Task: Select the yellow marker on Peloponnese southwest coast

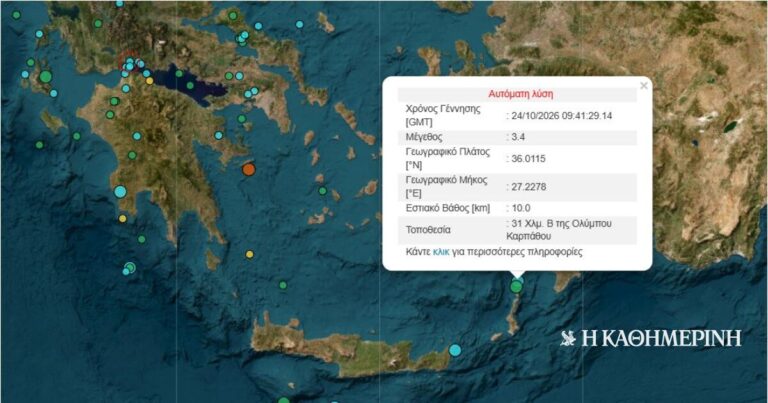Action: [122, 218]
